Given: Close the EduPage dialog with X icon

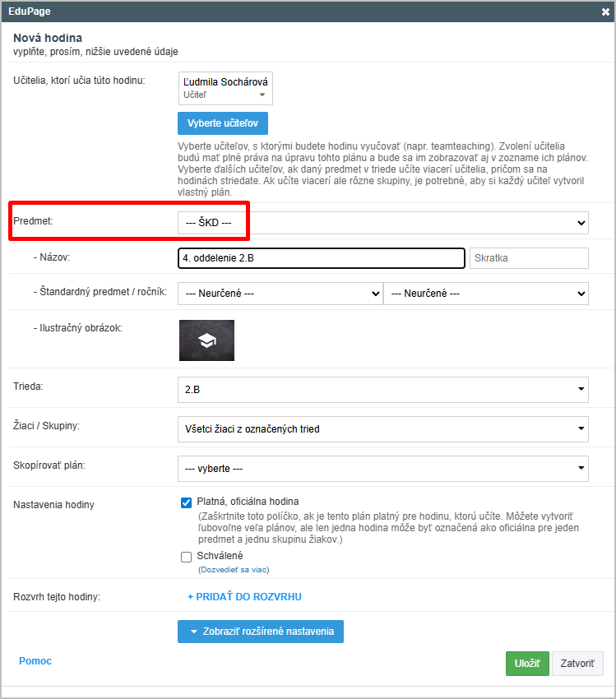Looking at the screenshot, I should point(605,12).
